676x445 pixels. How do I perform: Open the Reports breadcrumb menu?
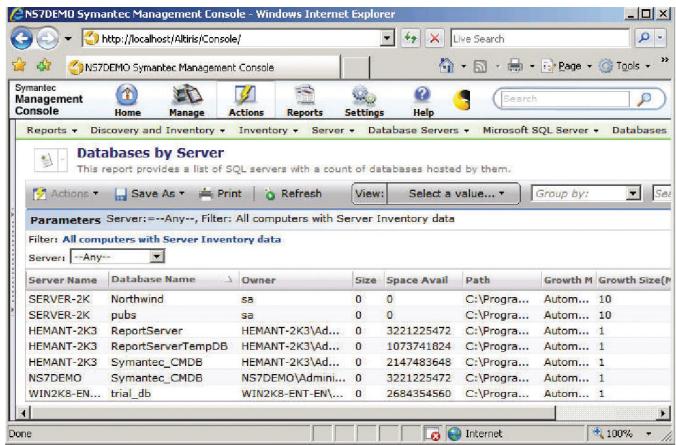(51, 130)
